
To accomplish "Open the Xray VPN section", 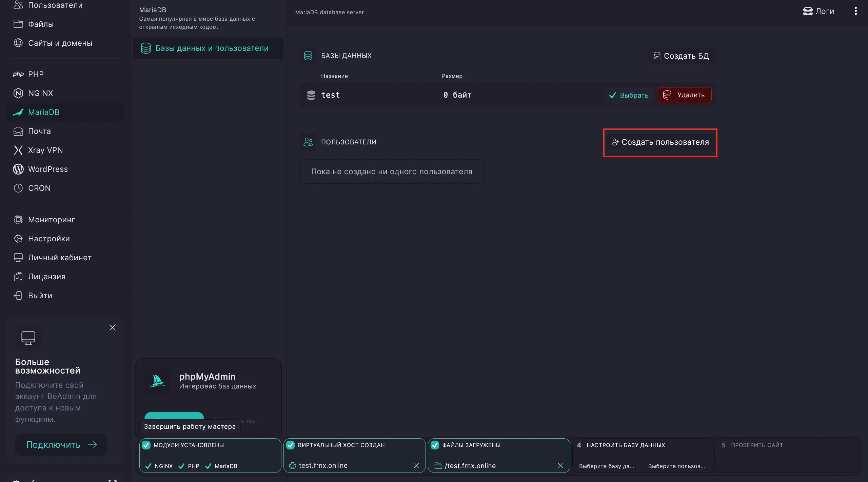I will click(x=45, y=150).
